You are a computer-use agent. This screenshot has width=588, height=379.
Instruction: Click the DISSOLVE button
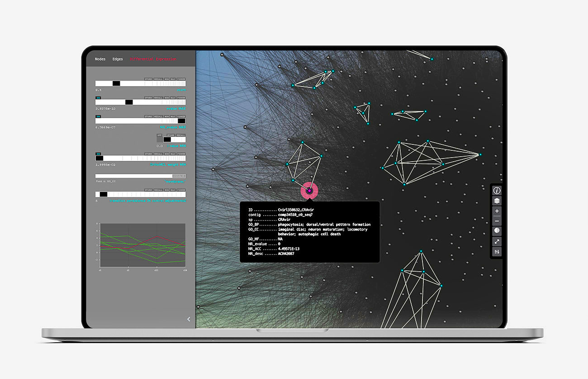tap(179, 176)
